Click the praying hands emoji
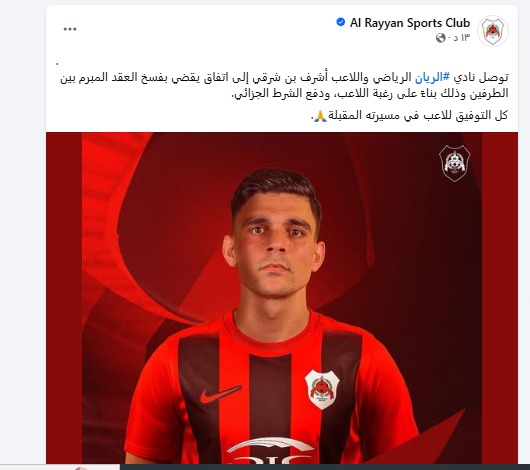Viewport: 530px width, 470px height. coord(320,116)
